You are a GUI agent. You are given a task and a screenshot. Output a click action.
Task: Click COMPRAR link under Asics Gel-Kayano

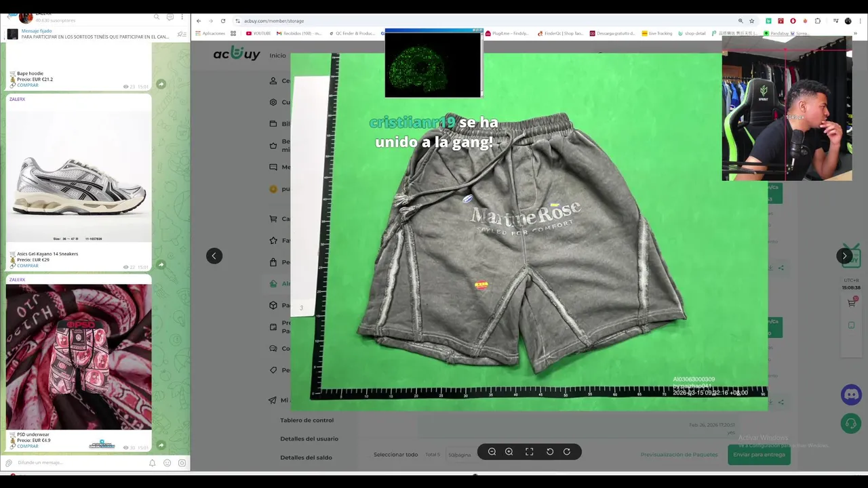click(28, 266)
